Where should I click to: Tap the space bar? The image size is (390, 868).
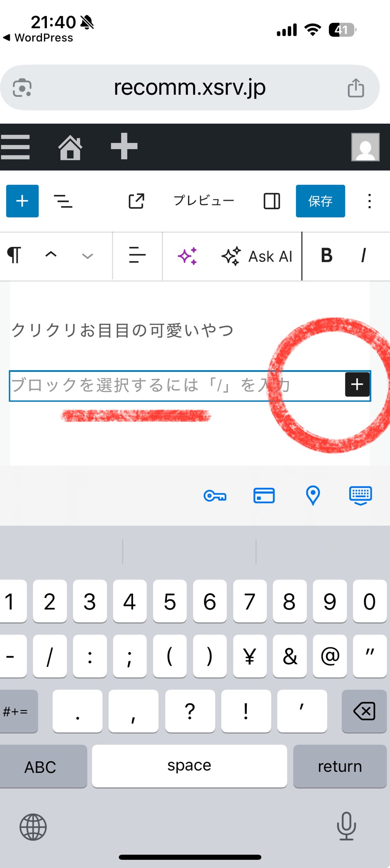click(x=189, y=766)
